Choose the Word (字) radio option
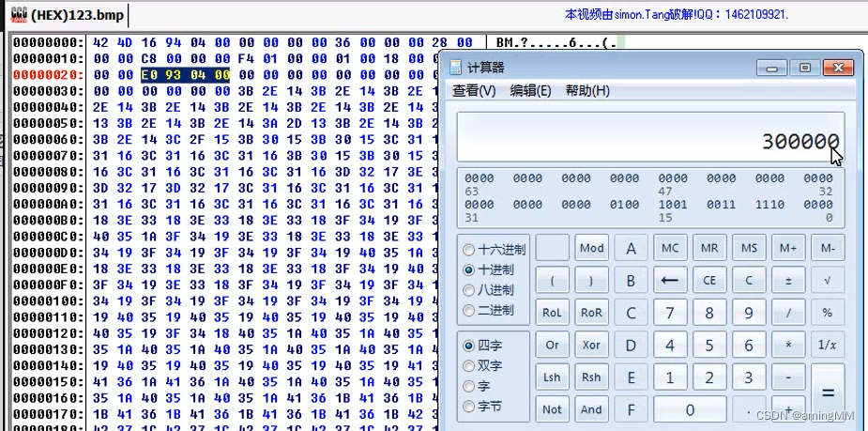Screen dimensions: 868x431 point(478,386)
